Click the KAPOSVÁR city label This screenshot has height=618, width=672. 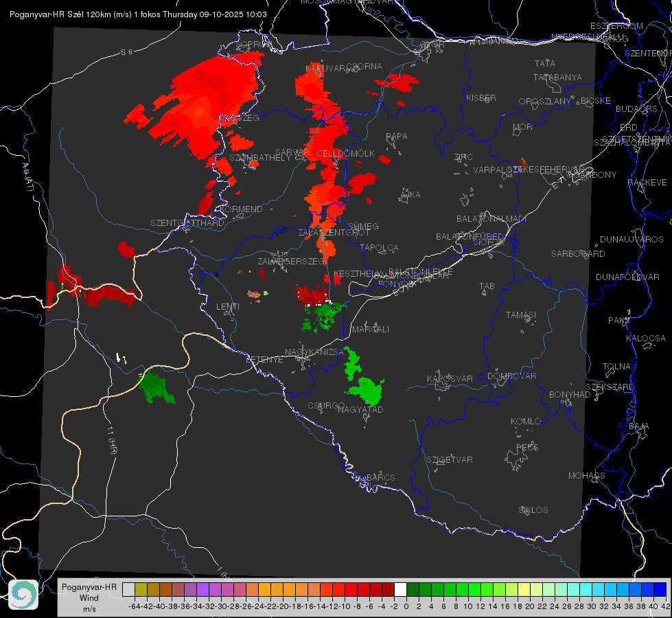pos(450,378)
